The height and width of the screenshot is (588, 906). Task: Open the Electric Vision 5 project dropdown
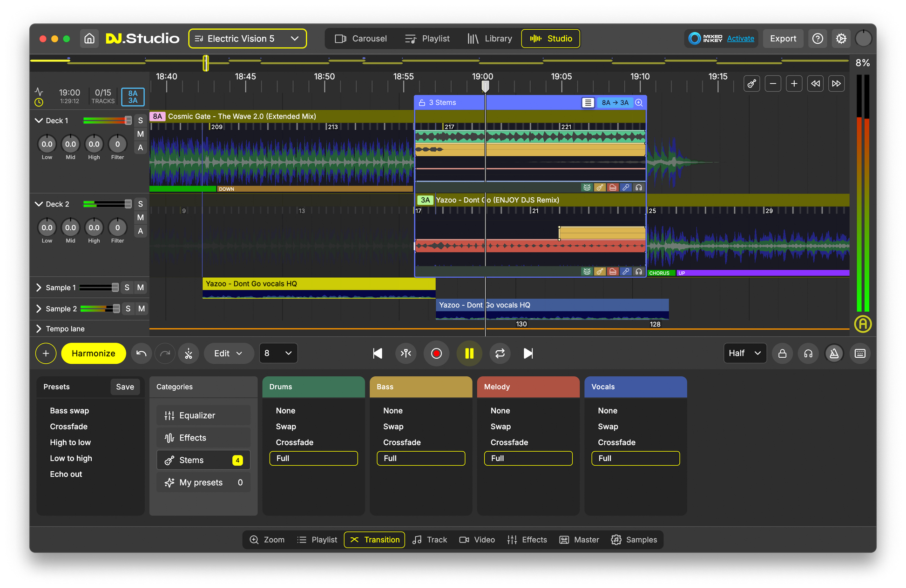click(x=247, y=39)
